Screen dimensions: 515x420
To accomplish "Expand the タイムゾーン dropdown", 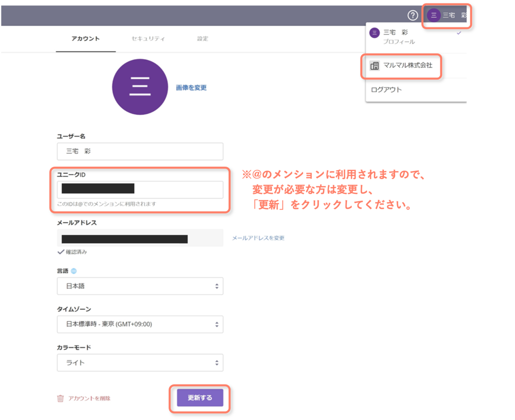I will [140, 324].
